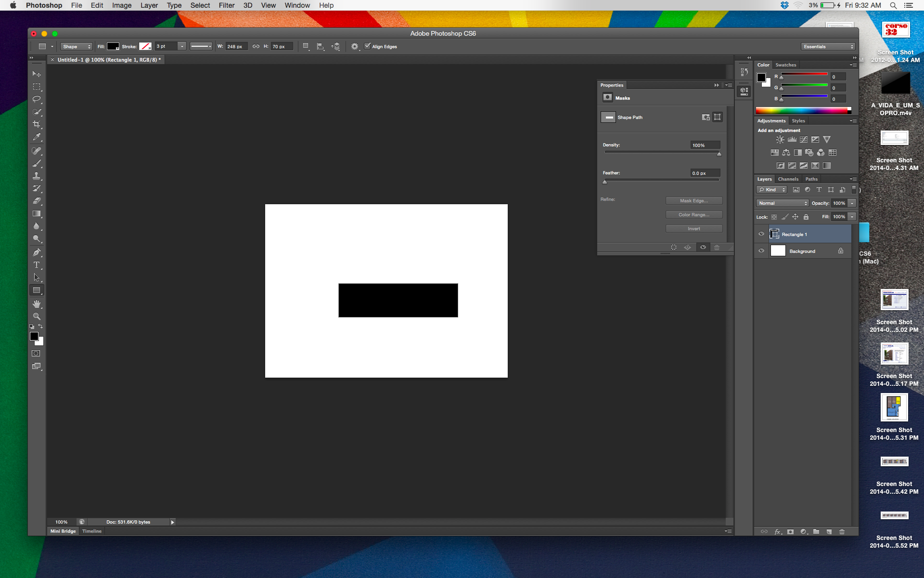Select the Pen tool
Screen dimensions: 924x578
(x=37, y=252)
